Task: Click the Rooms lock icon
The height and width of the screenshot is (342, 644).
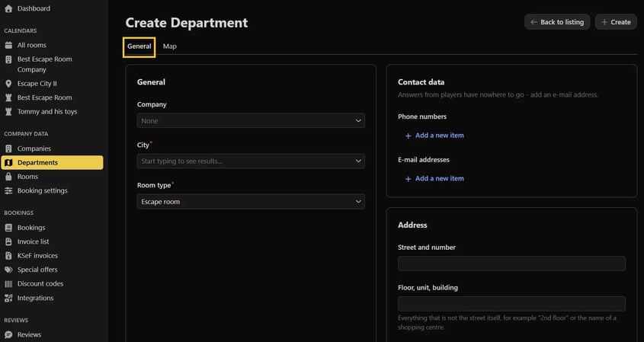Action: (8, 177)
